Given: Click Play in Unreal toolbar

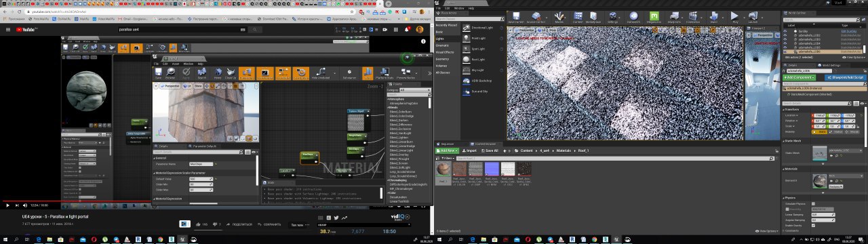Looking at the screenshot, I should coord(734,17).
